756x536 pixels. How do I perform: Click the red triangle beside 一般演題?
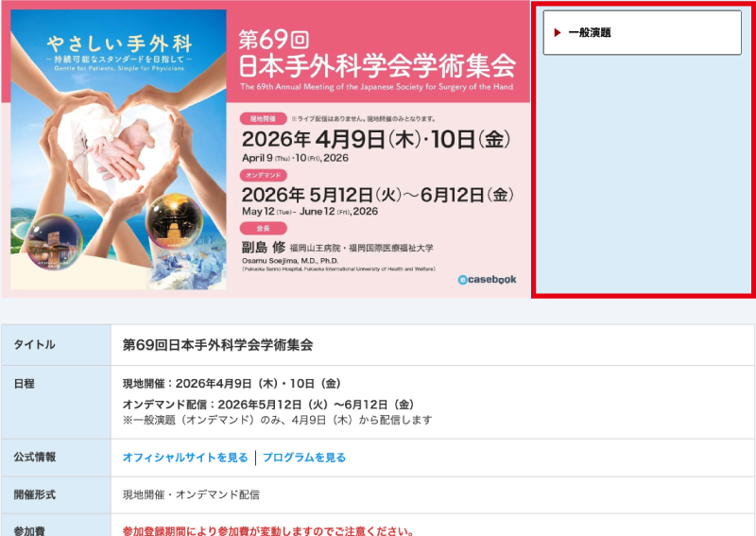click(x=558, y=33)
